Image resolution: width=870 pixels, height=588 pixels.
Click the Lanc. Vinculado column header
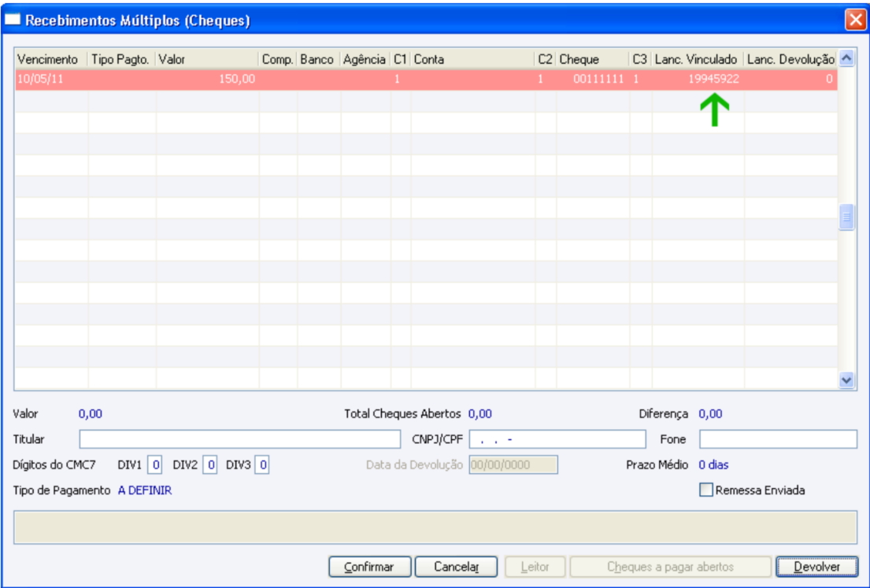click(x=698, y=59)
